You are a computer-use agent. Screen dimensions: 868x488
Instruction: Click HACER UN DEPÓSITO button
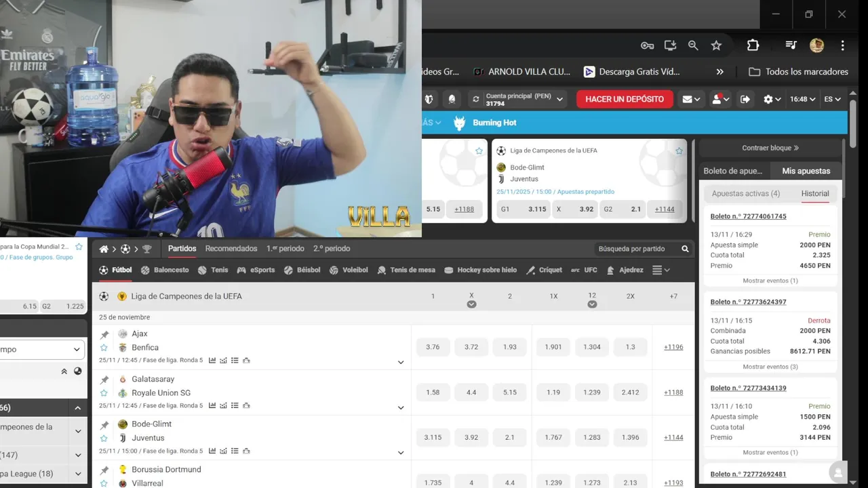pos(625,99)
